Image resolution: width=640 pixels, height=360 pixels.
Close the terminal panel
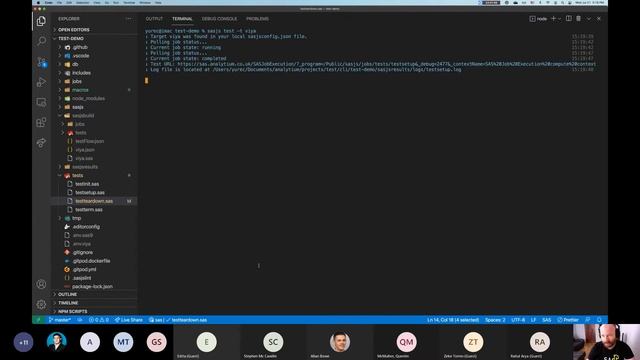[x=599, y=18]
